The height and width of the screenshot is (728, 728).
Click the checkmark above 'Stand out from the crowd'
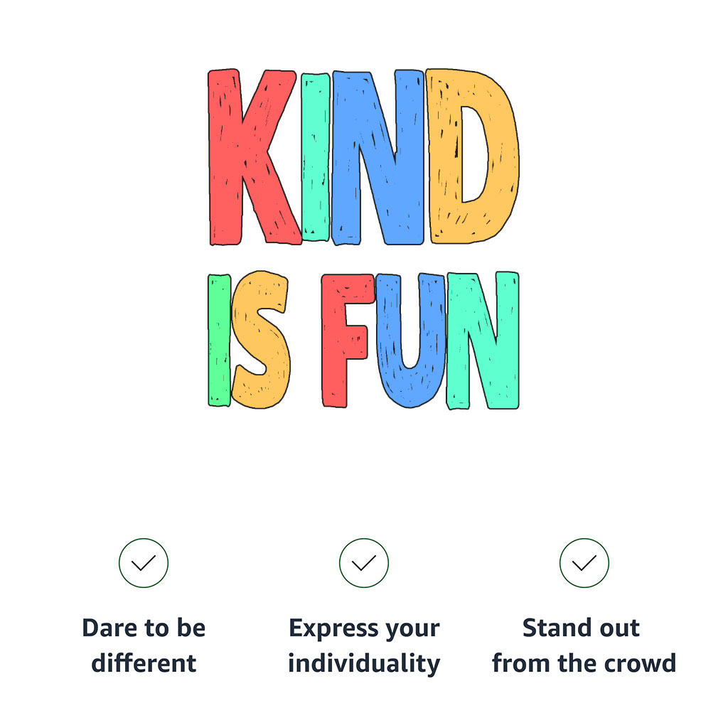coord(584,563)
